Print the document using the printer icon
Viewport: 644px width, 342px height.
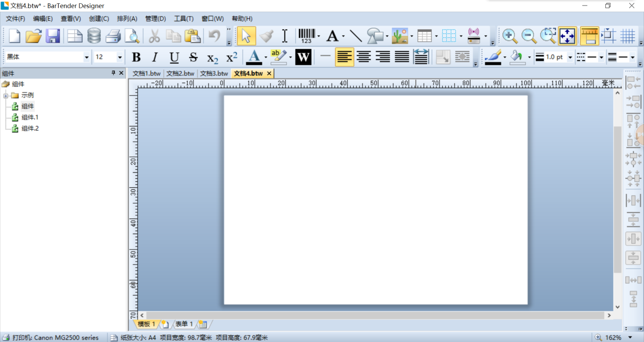point(113,36)
